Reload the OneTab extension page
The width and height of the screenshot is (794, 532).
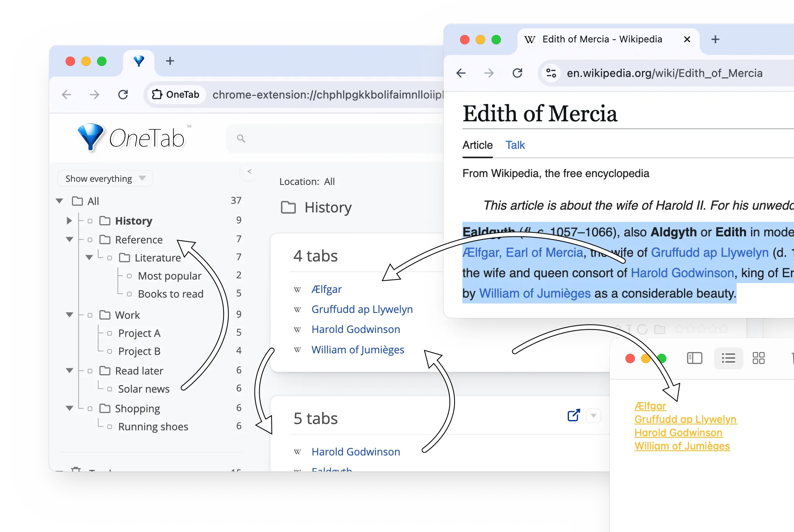pyautogui.click(x=123, y=95)
